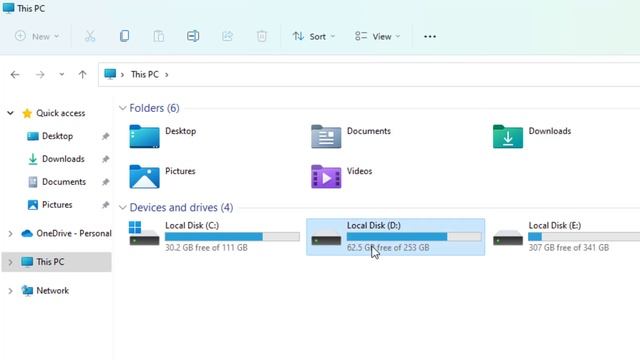
Task: Click Local Disk (D:) usage bar
Action: [x=414, y=237]
